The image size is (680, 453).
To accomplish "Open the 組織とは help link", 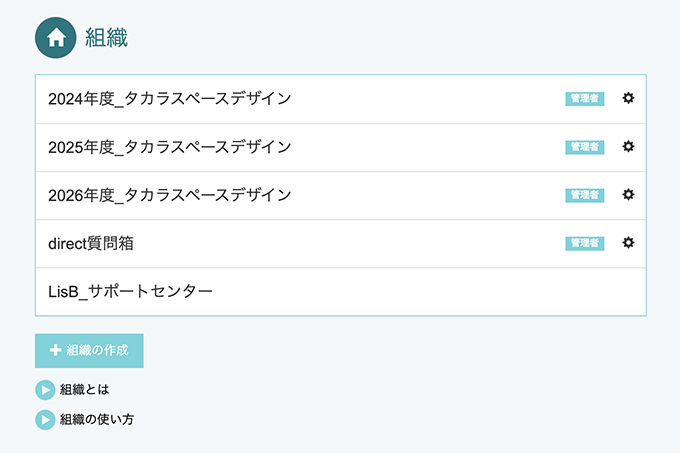I will click(x=84, y=389).
